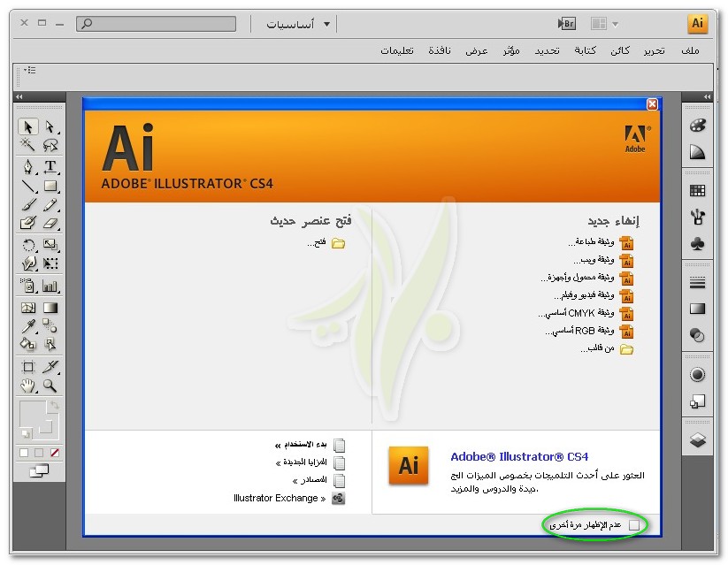The height and width of the screenshot is (565, 728).
Task: Open the 'مؤثر' (Effect) menu
Action: pos(511,50)
